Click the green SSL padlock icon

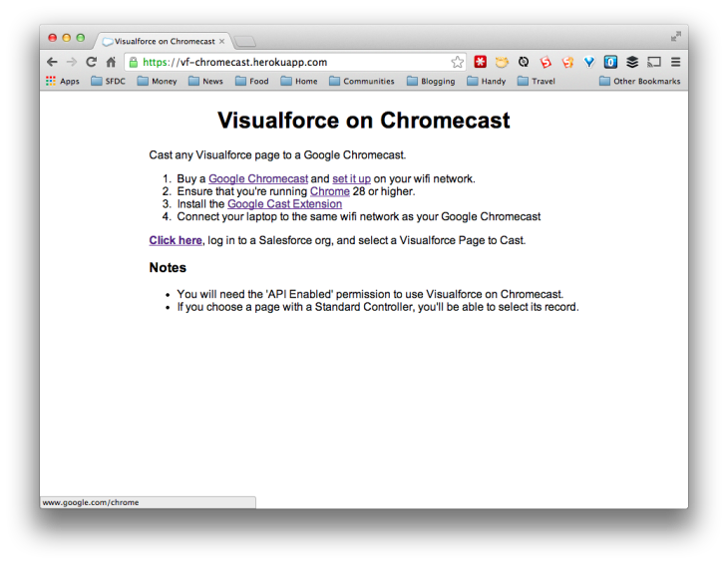point(134,62)
